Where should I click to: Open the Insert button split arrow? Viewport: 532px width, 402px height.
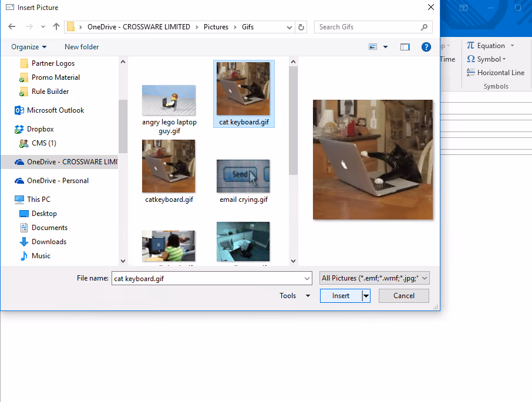tap(366, 296)
